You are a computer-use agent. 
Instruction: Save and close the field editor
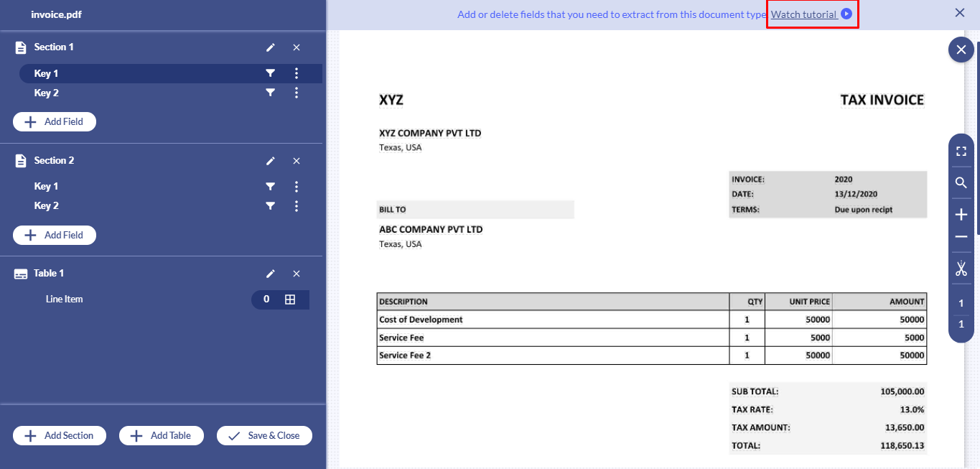(x=264, y=436)
